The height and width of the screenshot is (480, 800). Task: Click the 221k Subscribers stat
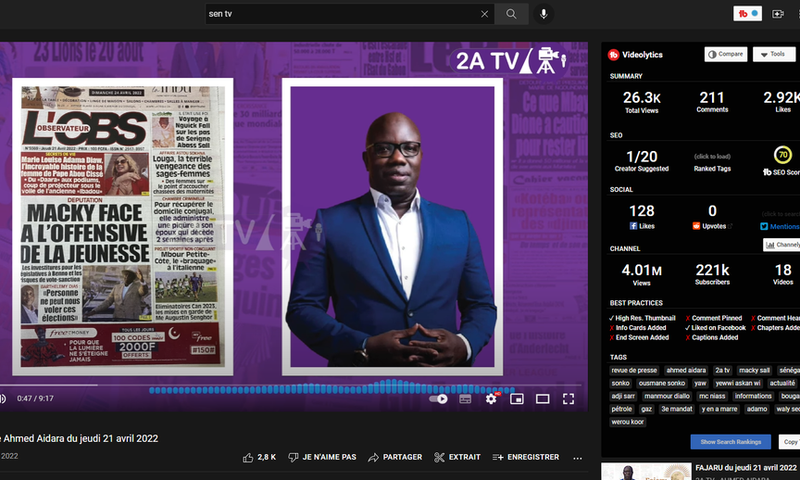tap(712, 273)
